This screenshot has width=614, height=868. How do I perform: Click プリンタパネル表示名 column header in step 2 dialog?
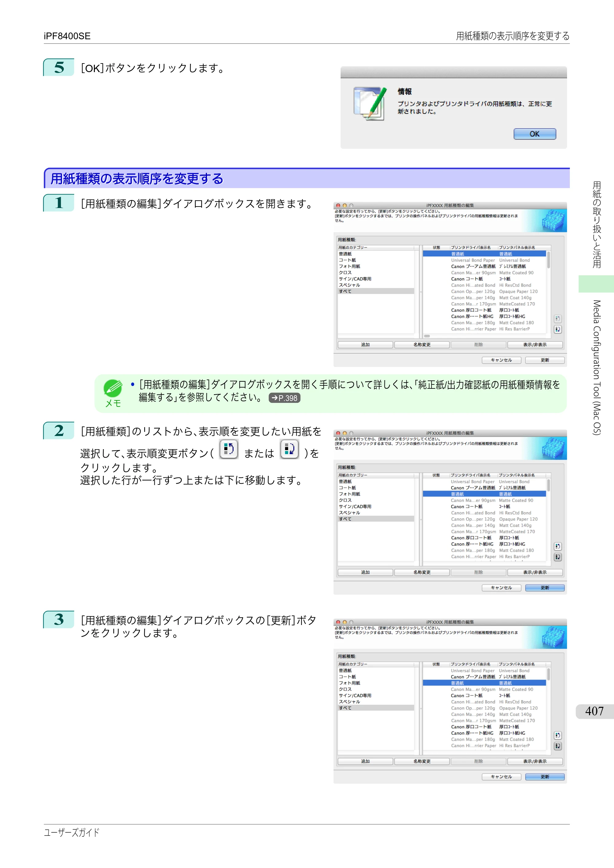(x=522, y=475)
